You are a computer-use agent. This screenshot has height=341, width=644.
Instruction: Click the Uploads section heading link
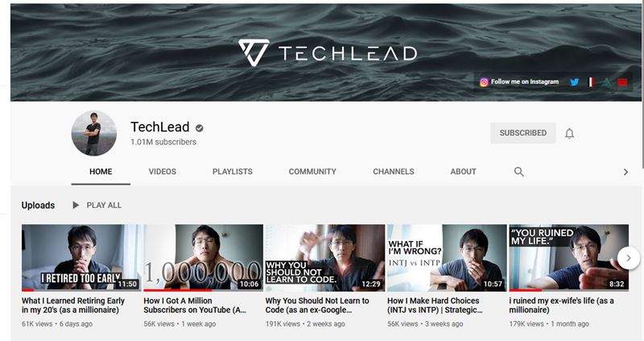point(38,205)
